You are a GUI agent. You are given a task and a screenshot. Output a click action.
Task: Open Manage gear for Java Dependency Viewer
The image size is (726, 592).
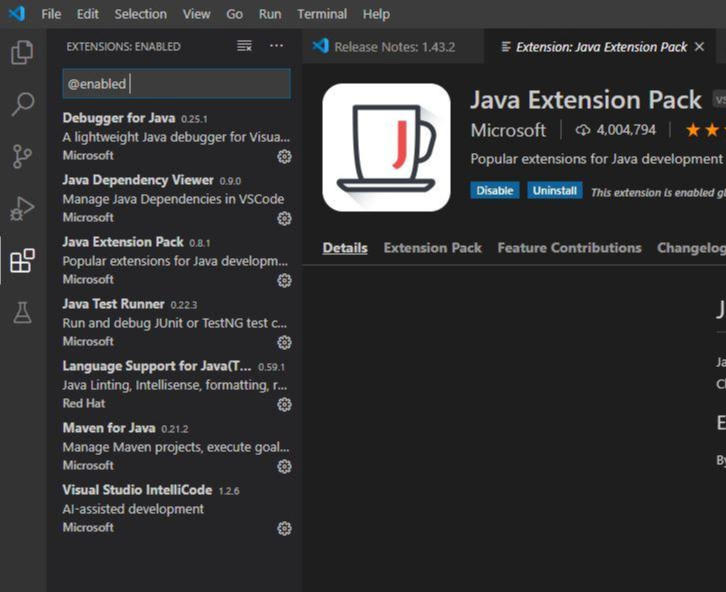coord(284,218)
